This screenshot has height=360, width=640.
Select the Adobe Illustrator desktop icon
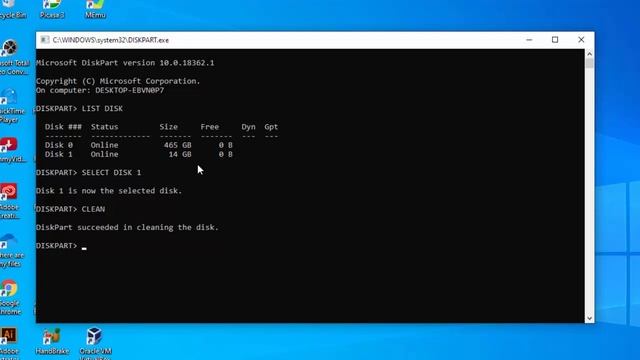(x=9, y=343)
